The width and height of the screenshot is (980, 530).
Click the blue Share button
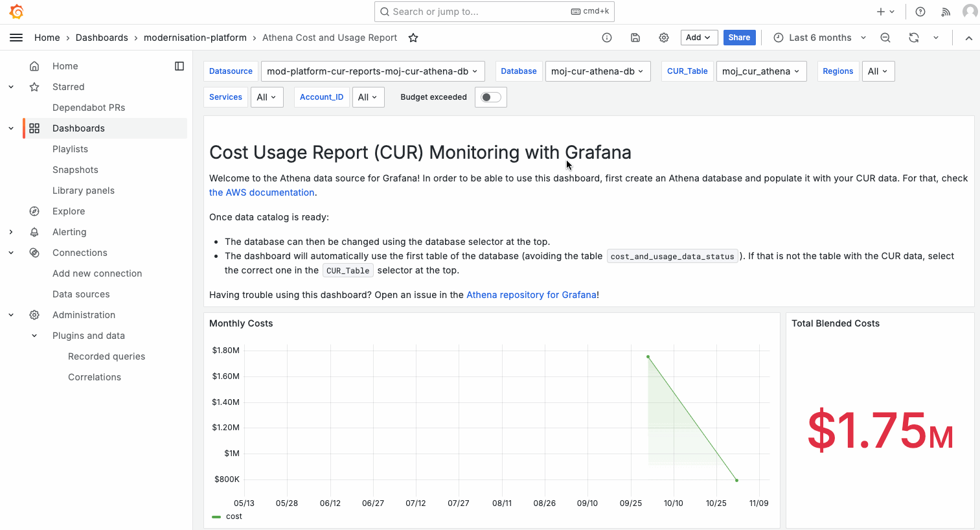739,38
